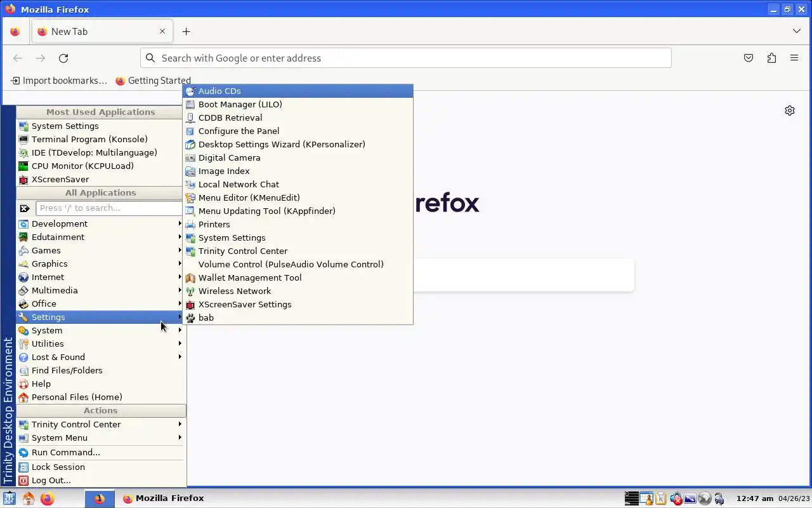Open new tab page personalize gear icon
Viewport: 812px width, 508px height.
[x=790, y=110]
